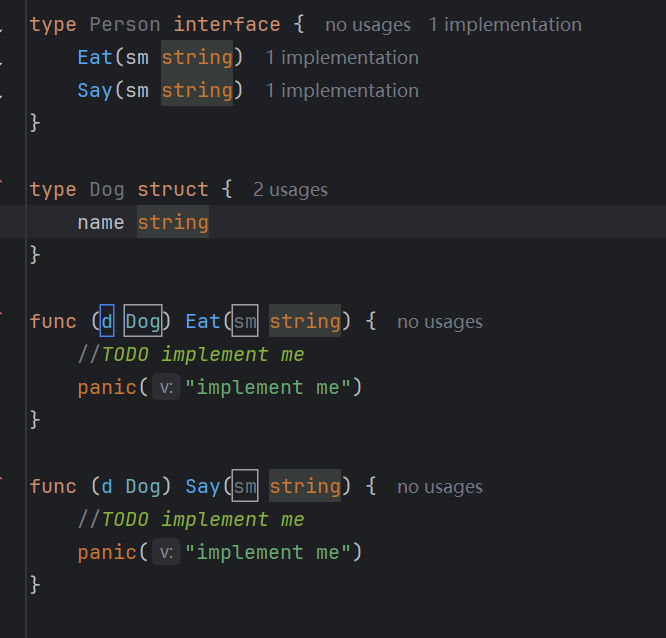This screenshot has height=638, width=666.
Task: Select the name field inside Dog struct
Action: (101, 222)
